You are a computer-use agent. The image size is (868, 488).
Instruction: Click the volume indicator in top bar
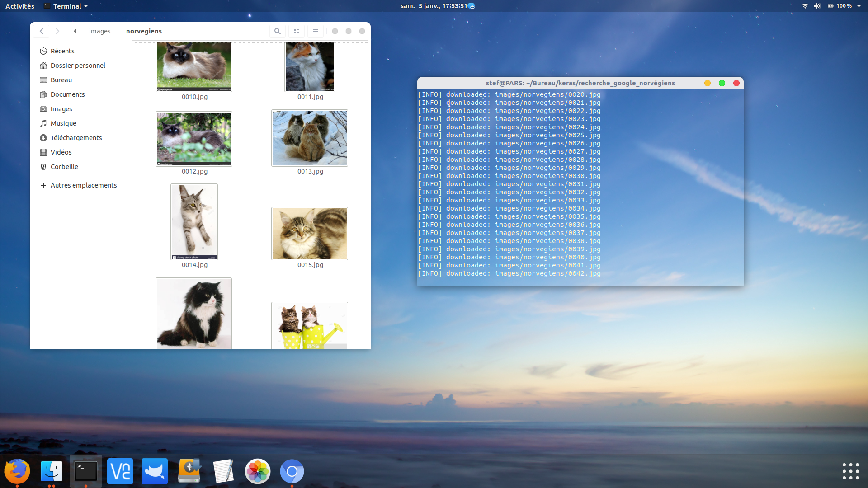(817, 6)
